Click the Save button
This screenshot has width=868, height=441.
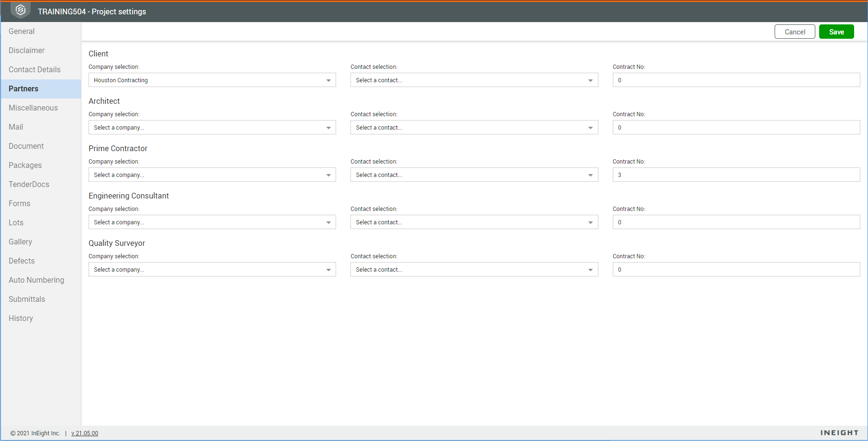(836, 32)
